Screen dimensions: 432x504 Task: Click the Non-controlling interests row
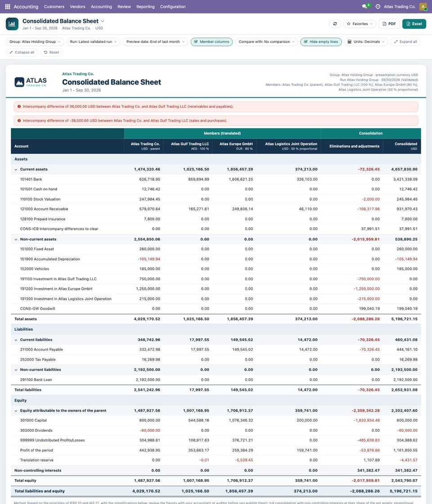216,471
